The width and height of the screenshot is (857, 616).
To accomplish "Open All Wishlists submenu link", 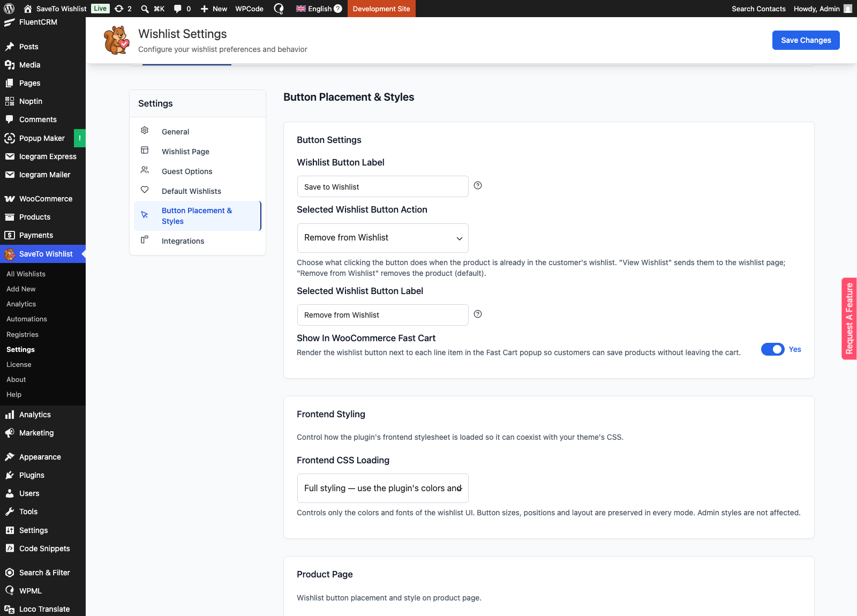I will [26, 274].
